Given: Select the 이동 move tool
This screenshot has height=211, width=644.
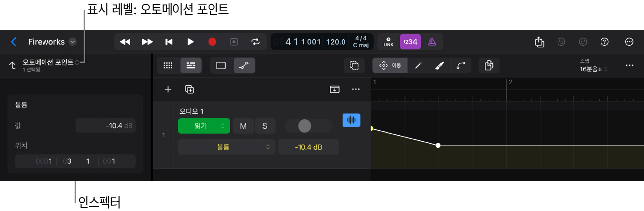Looking at the screenshot, I should pos(390,65).
